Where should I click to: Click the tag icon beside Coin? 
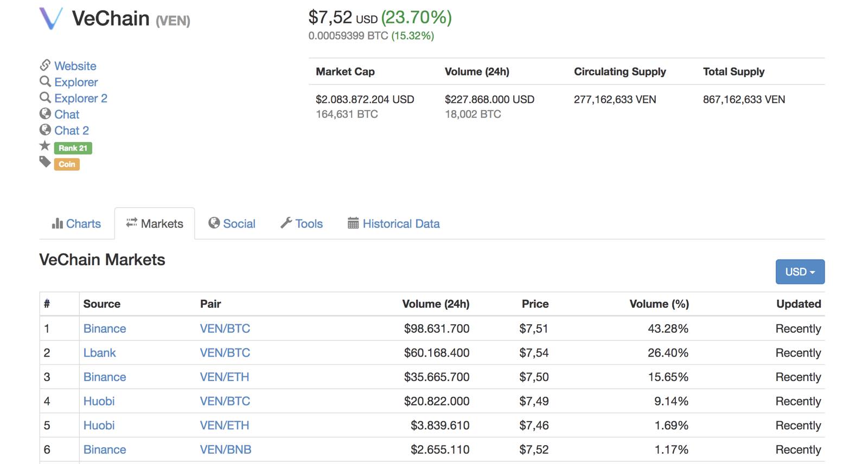point(45,162)
